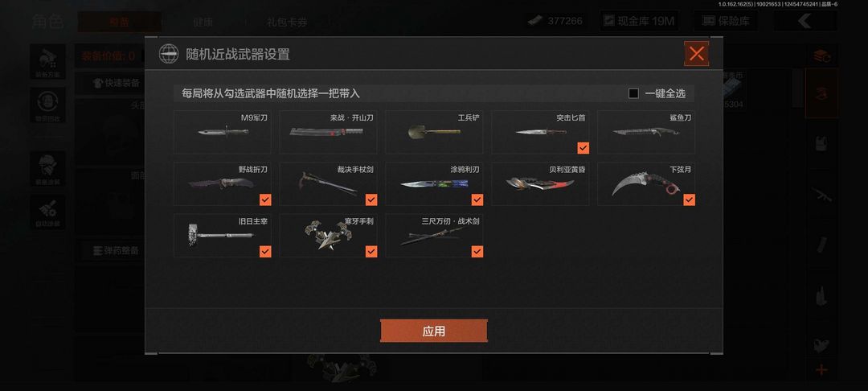Select the 来战·开山刀 machete card
The height and width of the screenshot is (391, 868).
(328, 133)
